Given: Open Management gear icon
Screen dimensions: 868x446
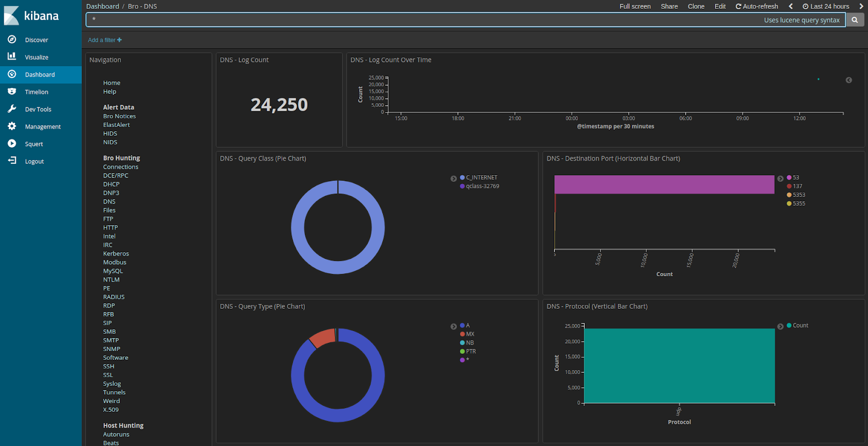Looking at the screenshot, I should pyautogui.click(x=12, y=126).
